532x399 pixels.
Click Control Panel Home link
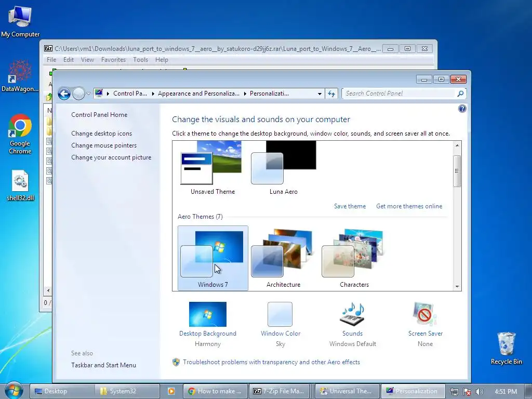(99, 115)
